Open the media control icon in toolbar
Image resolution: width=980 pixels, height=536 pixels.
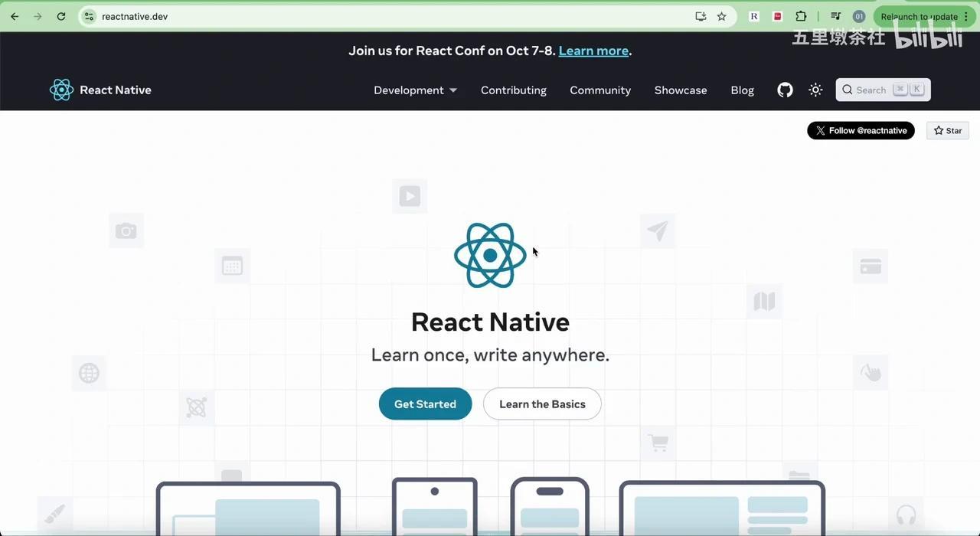[x=835, y=16]
